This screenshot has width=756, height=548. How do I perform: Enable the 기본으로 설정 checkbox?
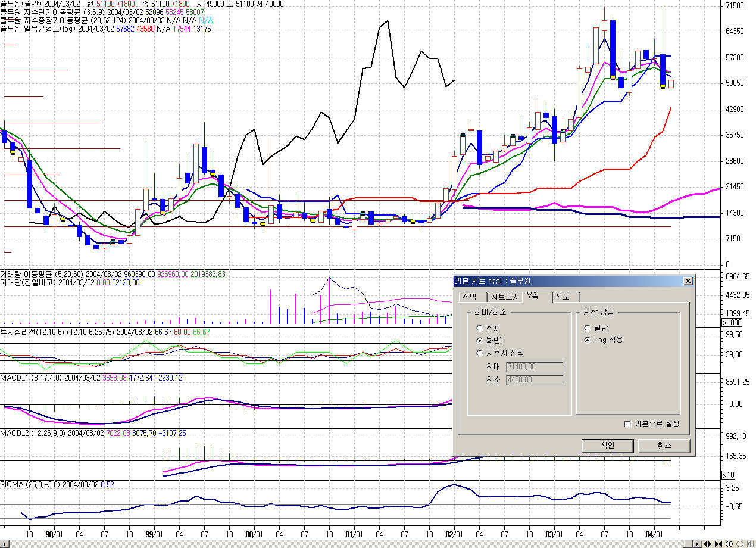tap(627, 424)
